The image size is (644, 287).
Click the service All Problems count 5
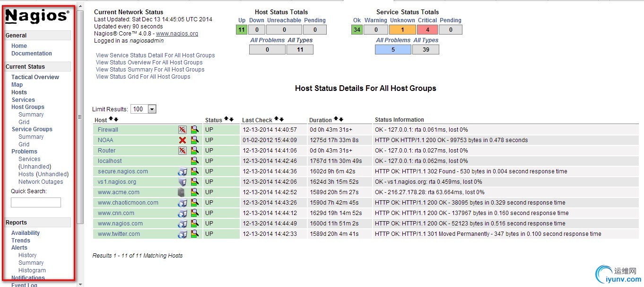pyautogui.click(x=393, y=50)
